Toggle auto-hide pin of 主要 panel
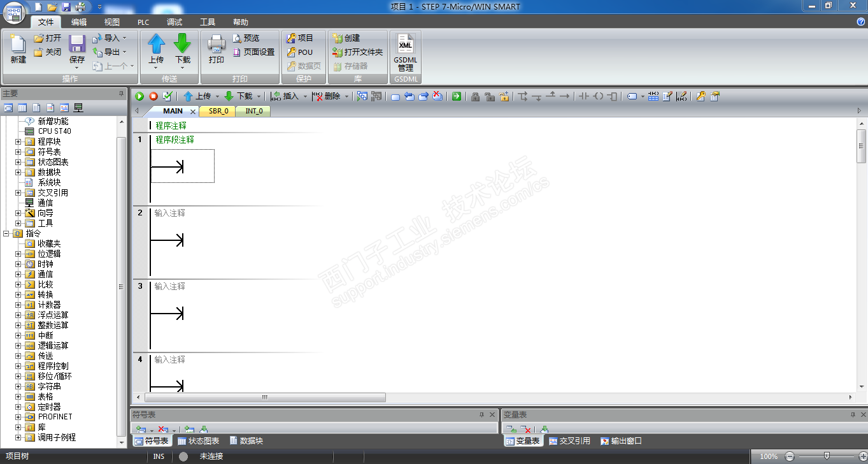This screenshot has height=464, width=868. pos(121,94)
